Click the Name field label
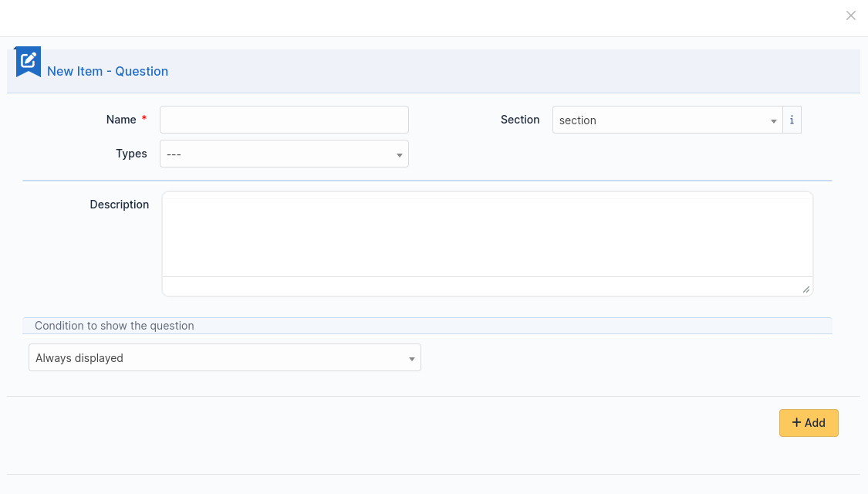868x494 pixels. point(121,120)
